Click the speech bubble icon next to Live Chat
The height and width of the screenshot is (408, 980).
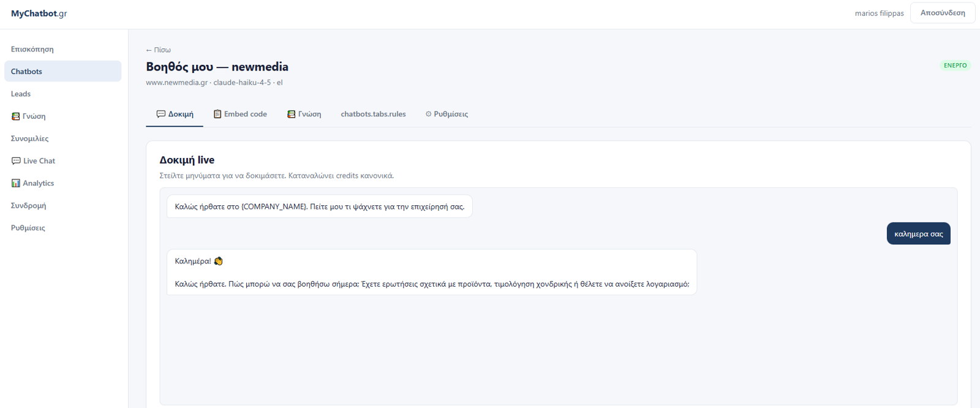(x=16, y=161)
